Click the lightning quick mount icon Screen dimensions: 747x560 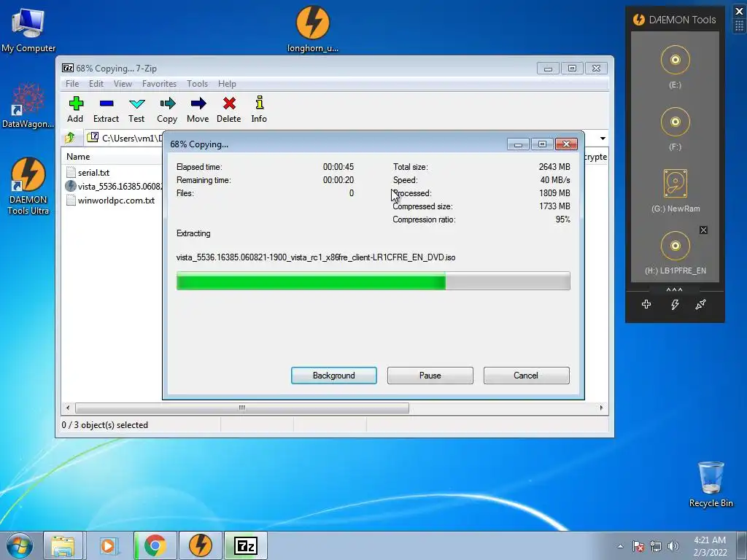[675, 304]
